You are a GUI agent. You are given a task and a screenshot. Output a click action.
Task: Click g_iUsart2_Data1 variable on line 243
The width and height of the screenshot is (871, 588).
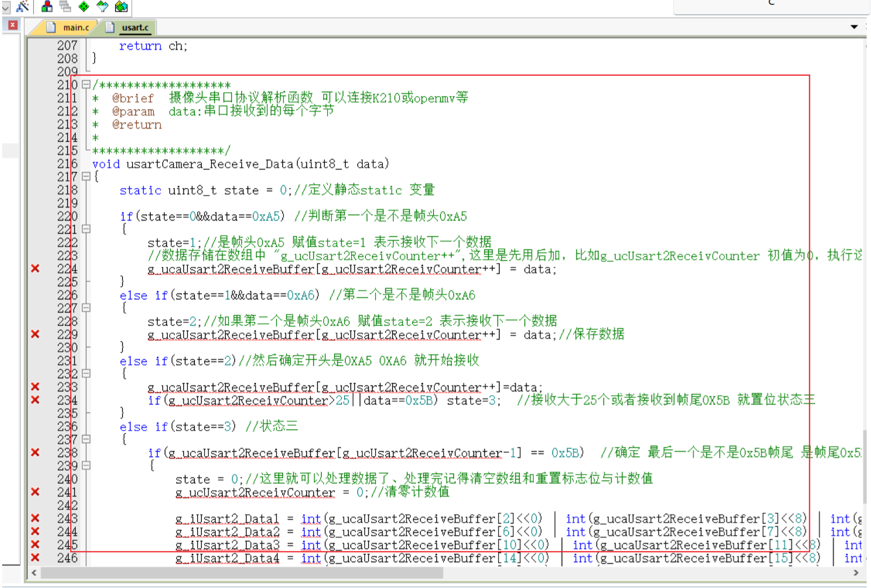coord(227,518)
